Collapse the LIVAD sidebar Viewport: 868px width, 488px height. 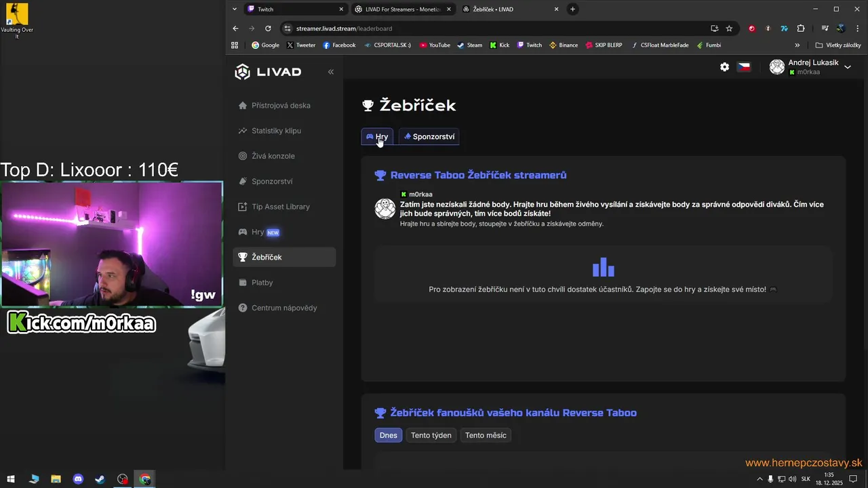(x=331, y=72)
